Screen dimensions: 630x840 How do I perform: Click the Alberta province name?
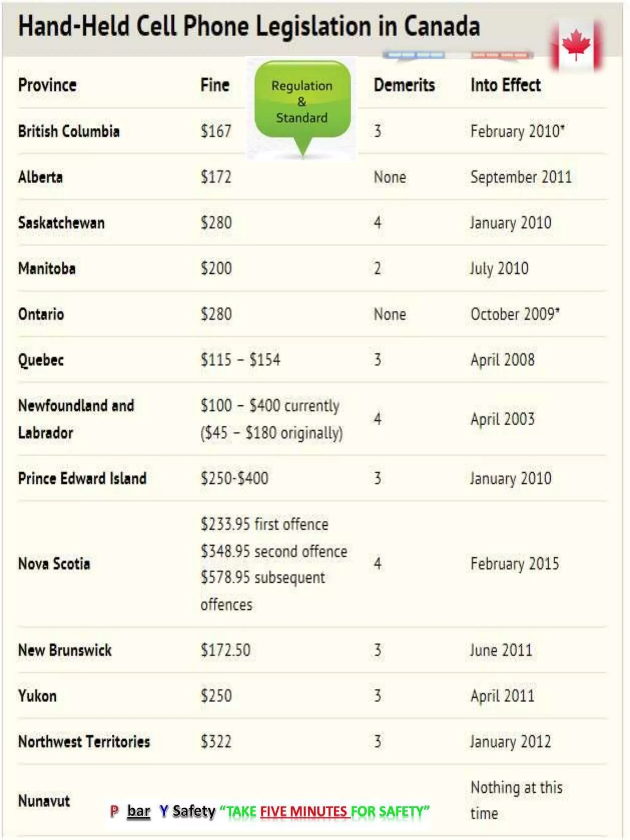(40, 177)
